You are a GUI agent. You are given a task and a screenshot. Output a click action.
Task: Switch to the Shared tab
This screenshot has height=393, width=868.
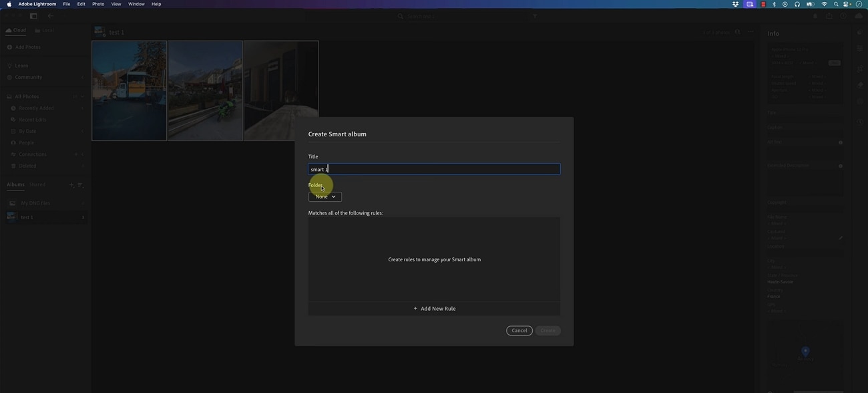37,184
